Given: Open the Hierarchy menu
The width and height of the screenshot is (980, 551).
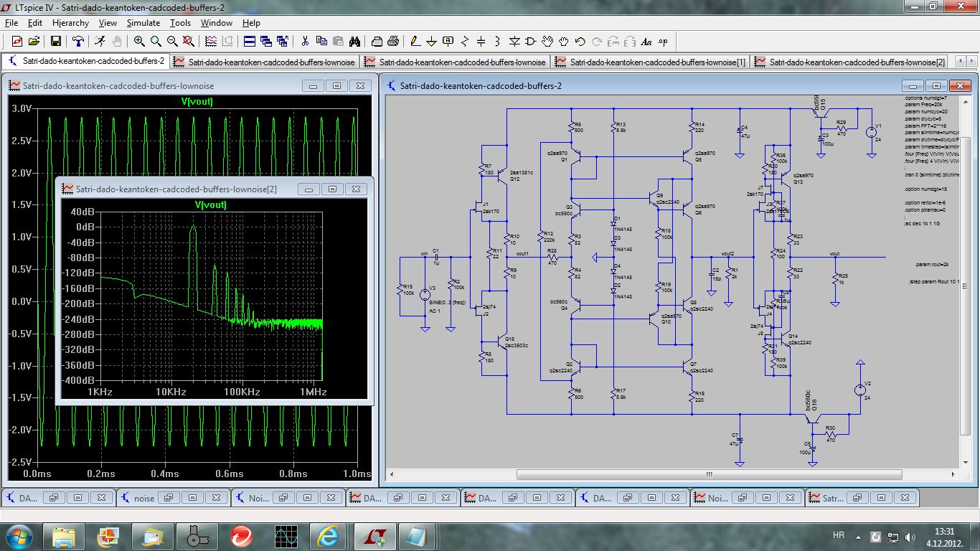Looking at the screenshot, I should (x=70, y=23).
